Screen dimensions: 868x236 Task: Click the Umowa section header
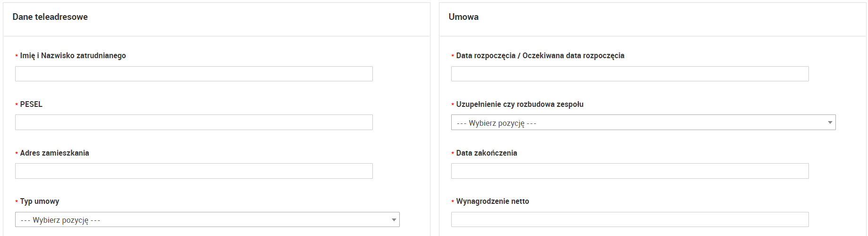[463, 17]
